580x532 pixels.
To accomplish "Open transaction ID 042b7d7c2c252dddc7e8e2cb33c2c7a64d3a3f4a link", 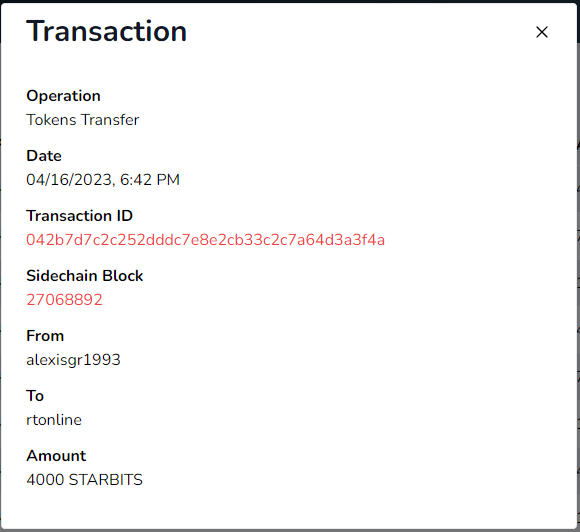I will (205, 240).
